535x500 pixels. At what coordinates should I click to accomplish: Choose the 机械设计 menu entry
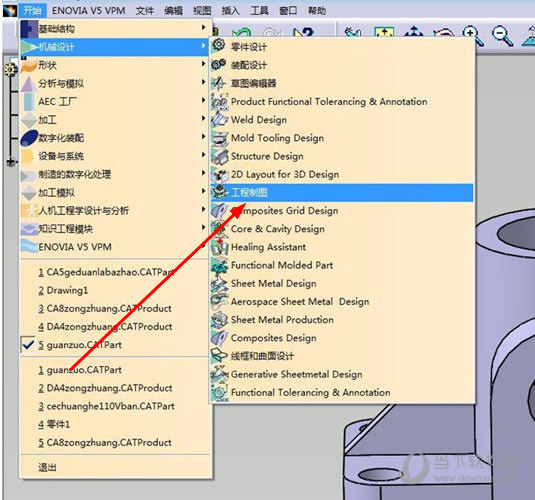[114, 47]
